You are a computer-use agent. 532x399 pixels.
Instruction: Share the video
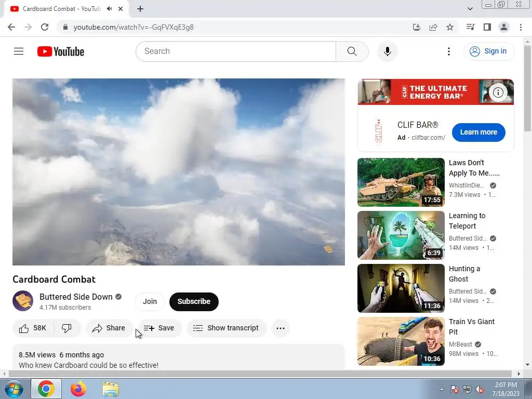coord(109,328)
